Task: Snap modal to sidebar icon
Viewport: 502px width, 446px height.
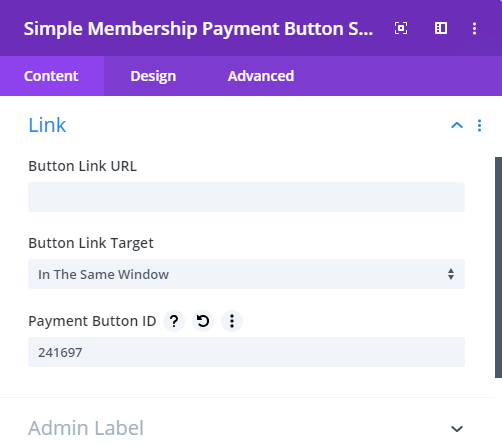Action: (441, 28)
